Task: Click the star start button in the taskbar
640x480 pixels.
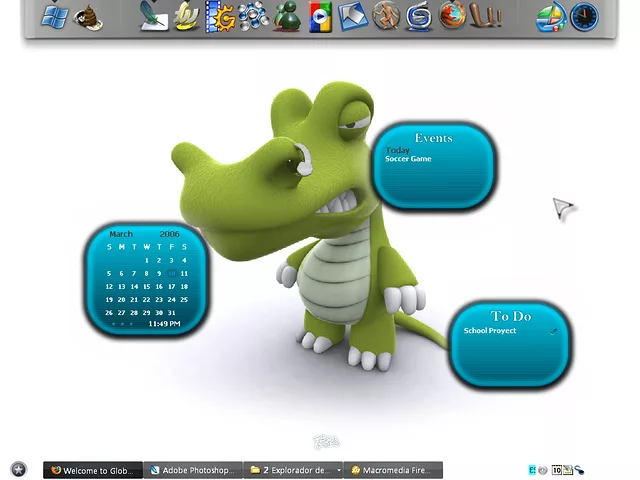Action: pyautogui.click(x=18, y=469)
